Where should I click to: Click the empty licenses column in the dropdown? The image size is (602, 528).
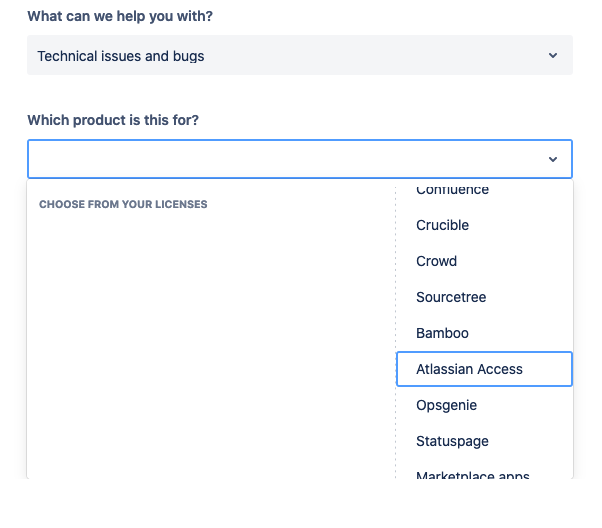[210, 340]
